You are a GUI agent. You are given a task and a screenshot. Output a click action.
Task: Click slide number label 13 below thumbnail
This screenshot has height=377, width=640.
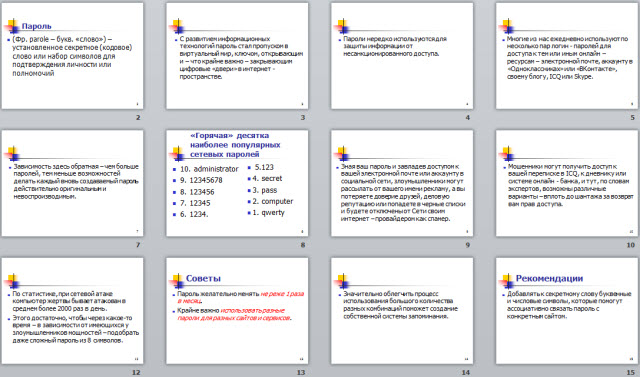coord(301,372)
